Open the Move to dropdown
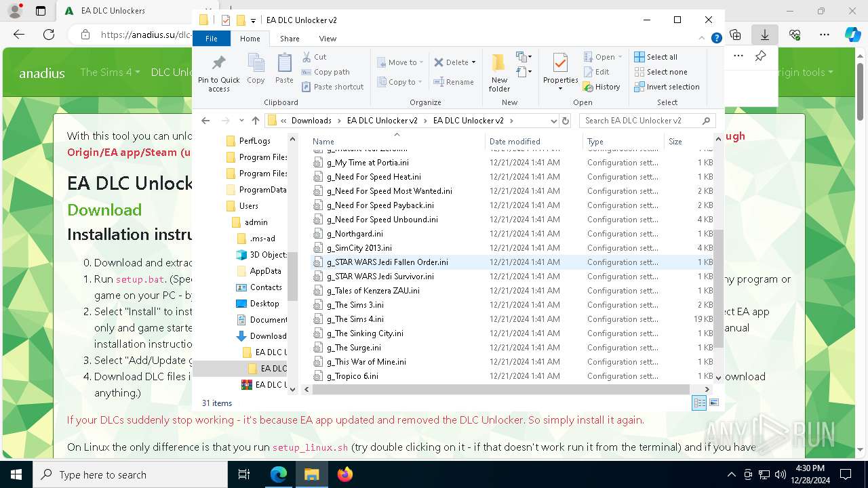 (400, 62)
